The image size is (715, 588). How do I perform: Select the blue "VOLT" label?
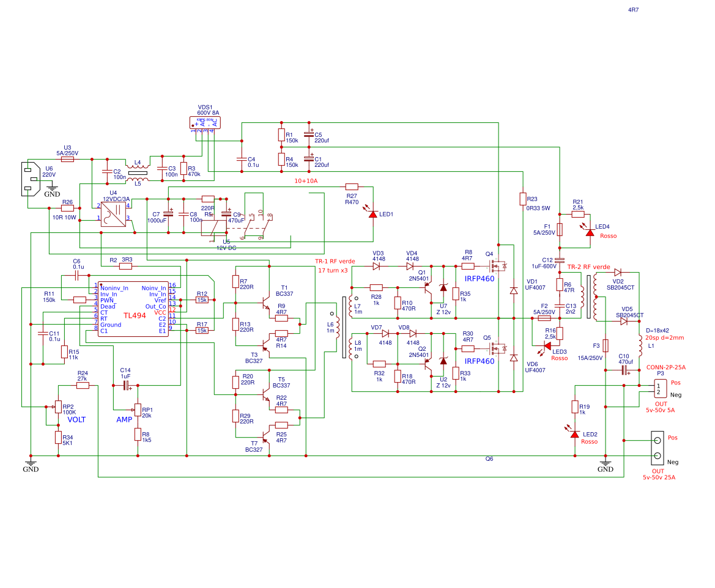pos(76,419)
